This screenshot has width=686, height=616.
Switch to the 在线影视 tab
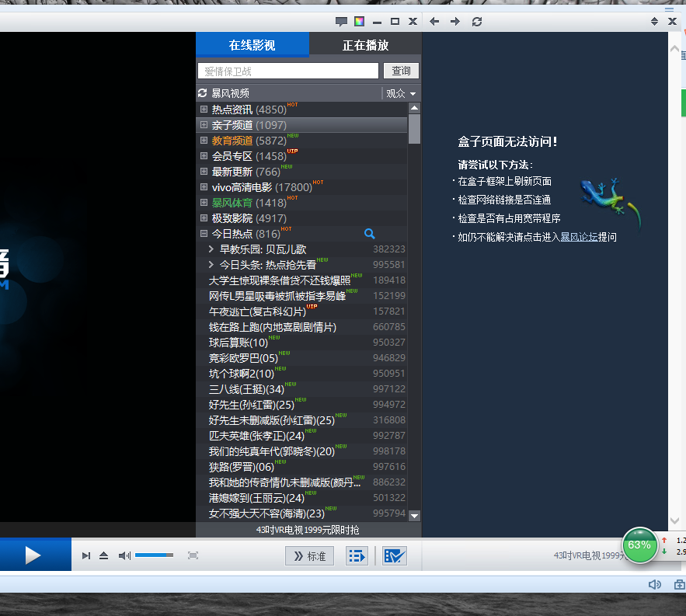coord(252,44)
